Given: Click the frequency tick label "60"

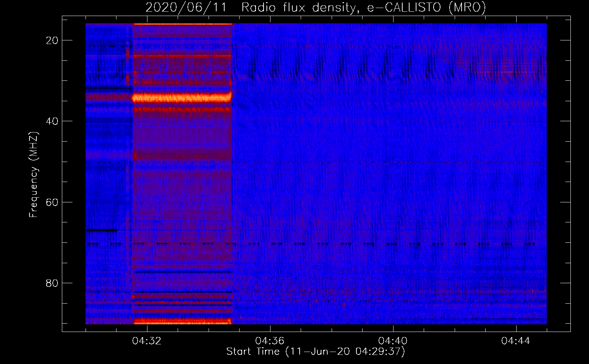Looking at the screenshot, I should point(52,202).
